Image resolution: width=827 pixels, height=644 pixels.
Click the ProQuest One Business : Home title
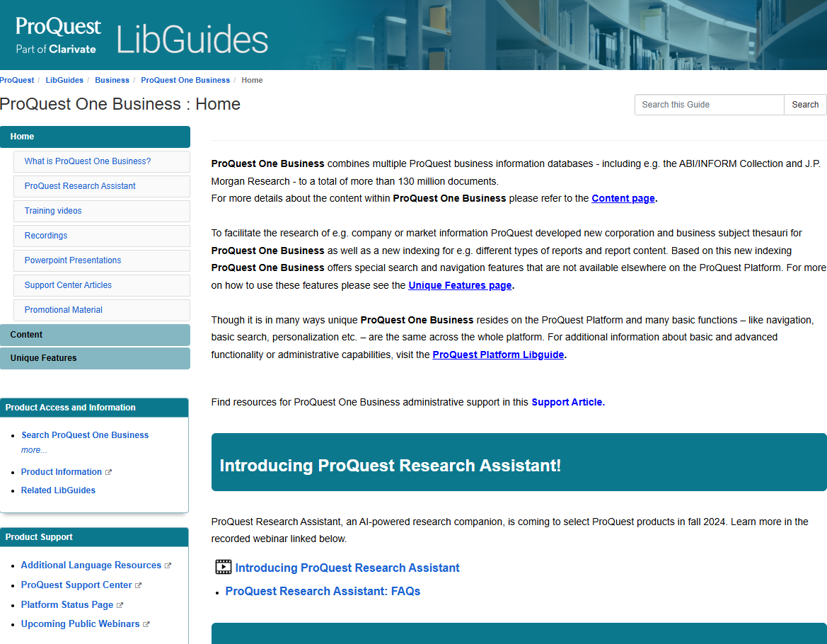pyautogui.click(x=120, y=104)
